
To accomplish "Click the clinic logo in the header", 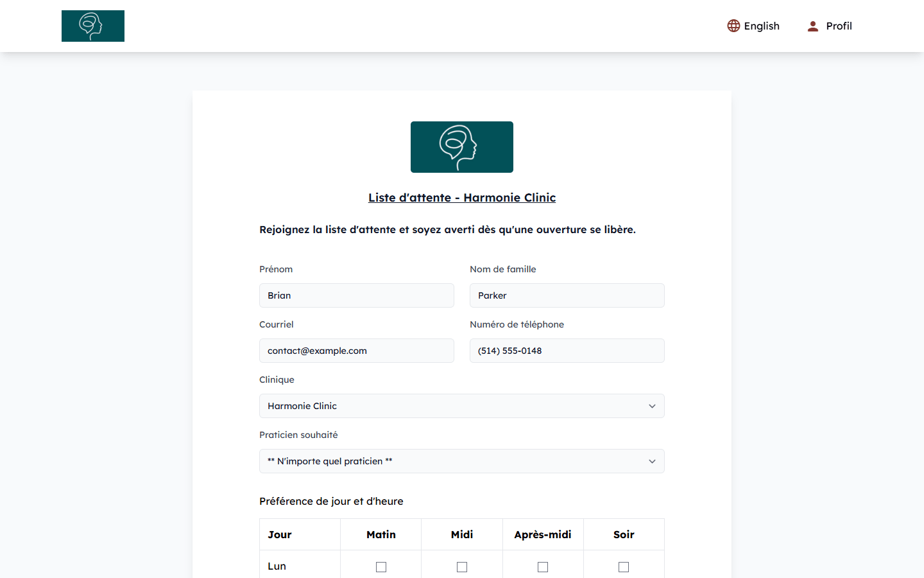I will 93,26.
